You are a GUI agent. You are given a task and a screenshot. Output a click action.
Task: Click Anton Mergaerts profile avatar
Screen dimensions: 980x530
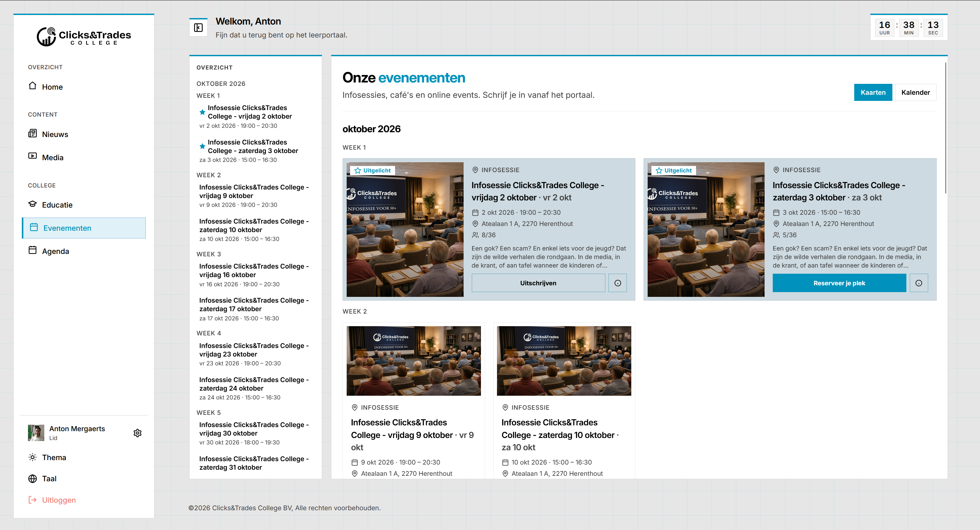(36, 433)
